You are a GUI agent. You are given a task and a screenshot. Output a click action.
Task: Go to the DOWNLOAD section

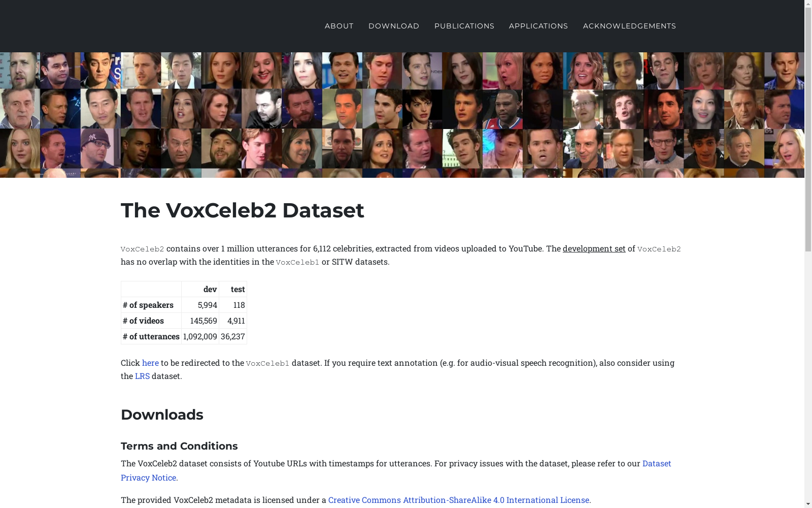point(394,26)
